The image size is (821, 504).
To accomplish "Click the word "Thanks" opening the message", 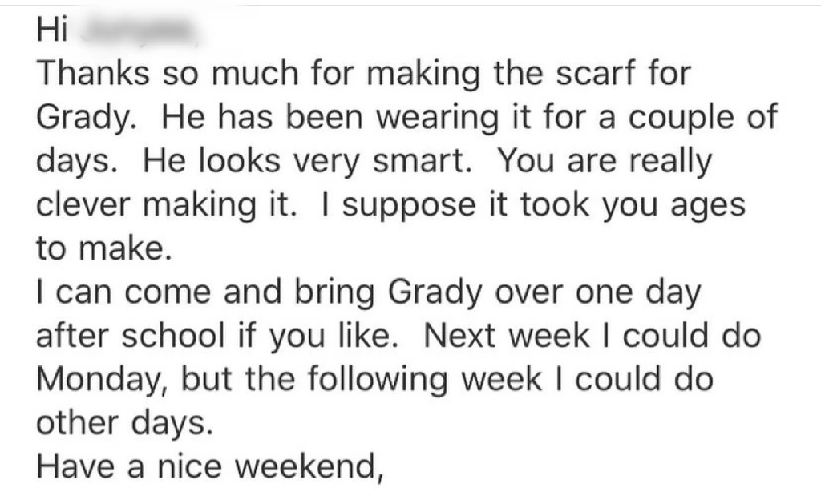I will pyautogui.click(x=93, y=73).
